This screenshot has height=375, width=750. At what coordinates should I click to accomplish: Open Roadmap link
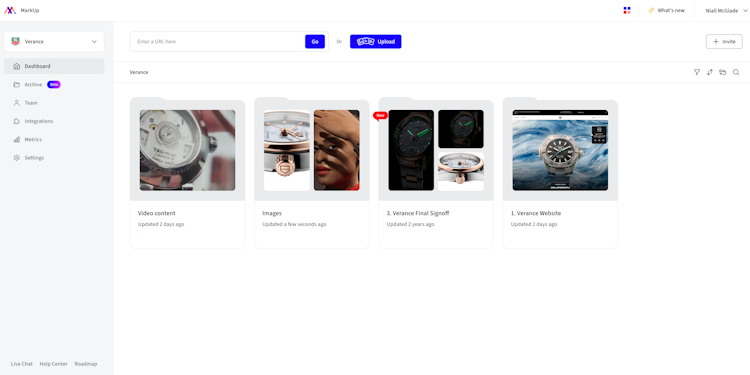tap(86, 364)
